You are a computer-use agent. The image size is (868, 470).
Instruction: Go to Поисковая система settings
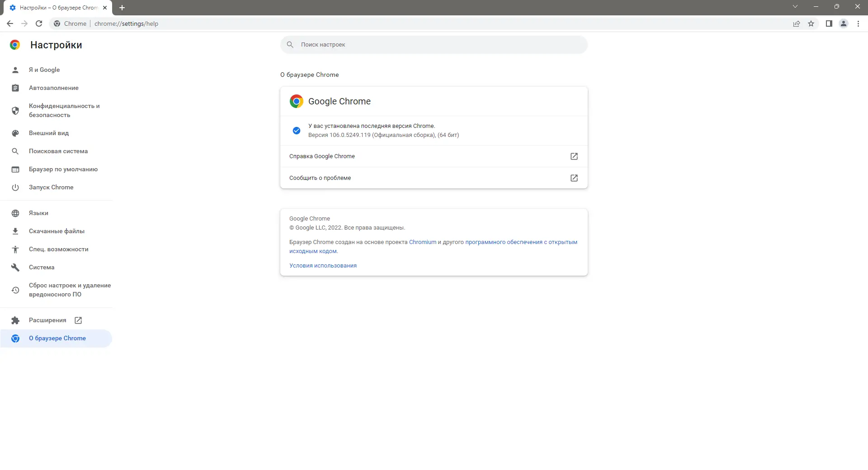coord(58,151)
